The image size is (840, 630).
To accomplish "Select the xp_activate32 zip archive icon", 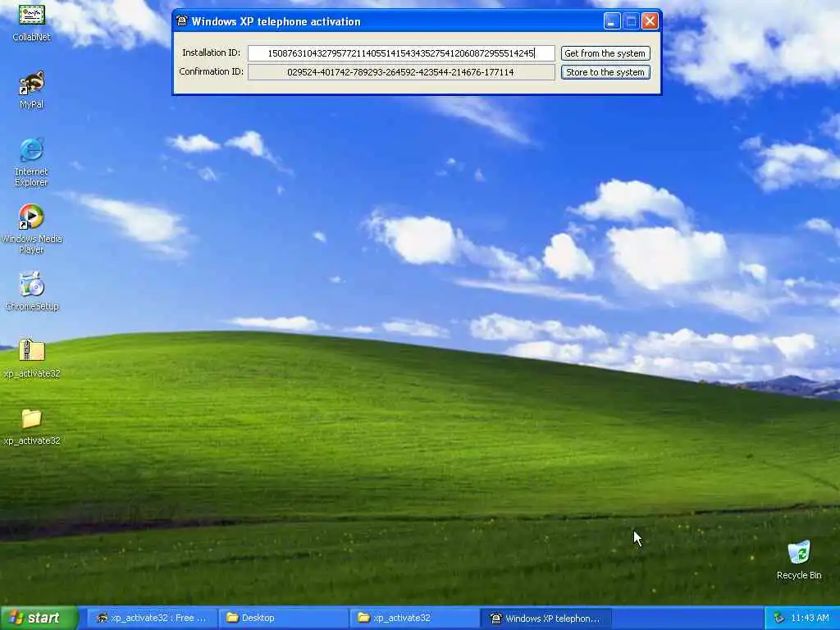I will 32,351.
